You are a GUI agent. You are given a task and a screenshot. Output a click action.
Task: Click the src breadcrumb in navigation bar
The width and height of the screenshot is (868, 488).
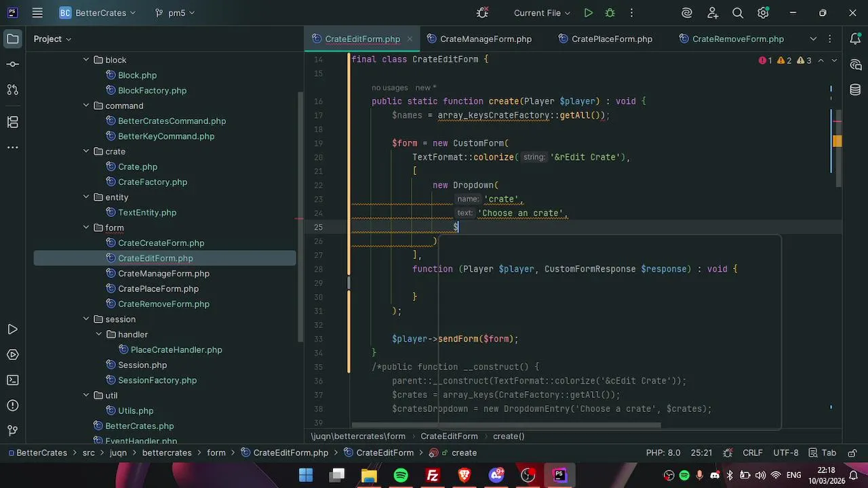coord(89,453)
